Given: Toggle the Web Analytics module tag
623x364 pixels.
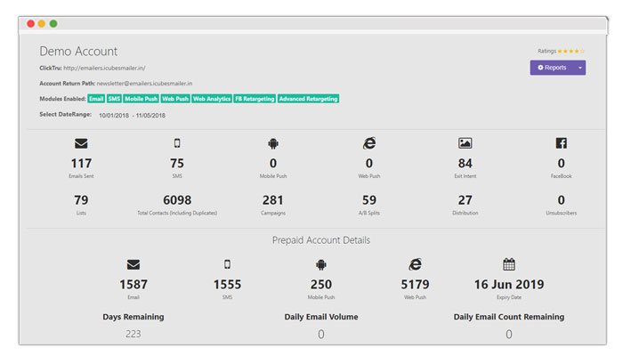Looking at the screenshot, I should (212, 99).
